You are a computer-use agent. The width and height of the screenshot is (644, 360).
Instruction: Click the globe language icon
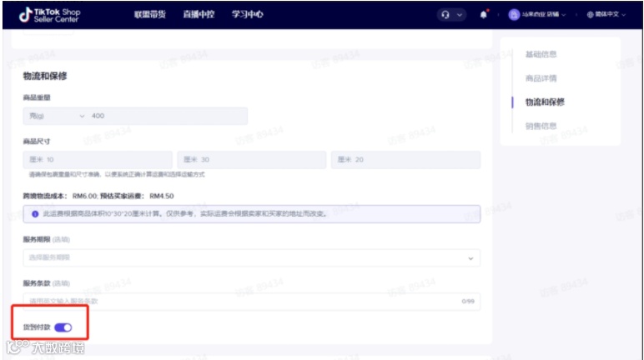(x=591, y=15)
